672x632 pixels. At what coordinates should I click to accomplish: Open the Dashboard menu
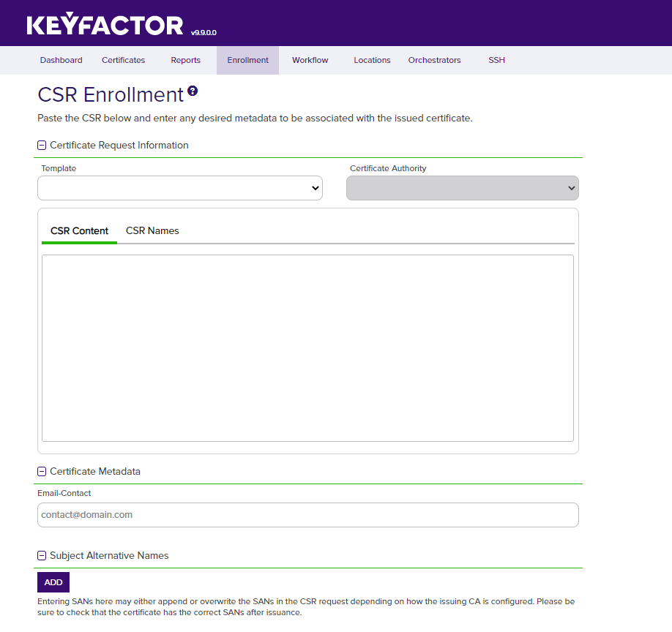(61, 60)
